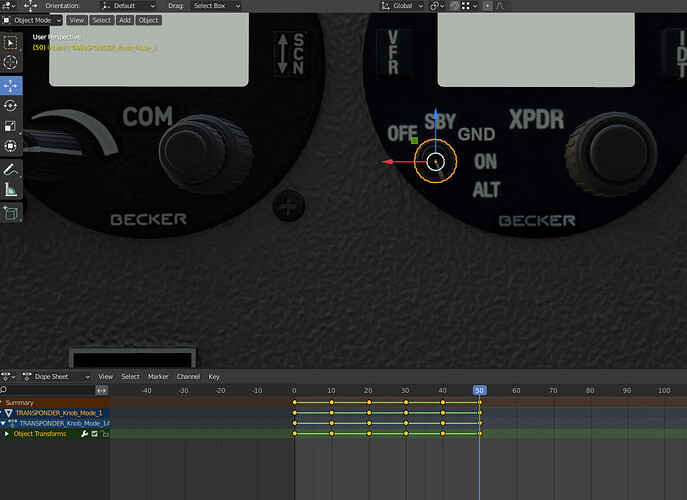Screen dimensions: 687x500
Task: Open the Dope Sheet mode dropdown
Action: 57,376
